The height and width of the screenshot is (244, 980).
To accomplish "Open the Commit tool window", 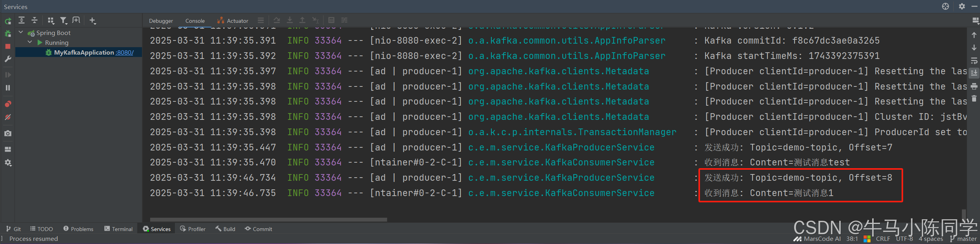I will [258, 229].
